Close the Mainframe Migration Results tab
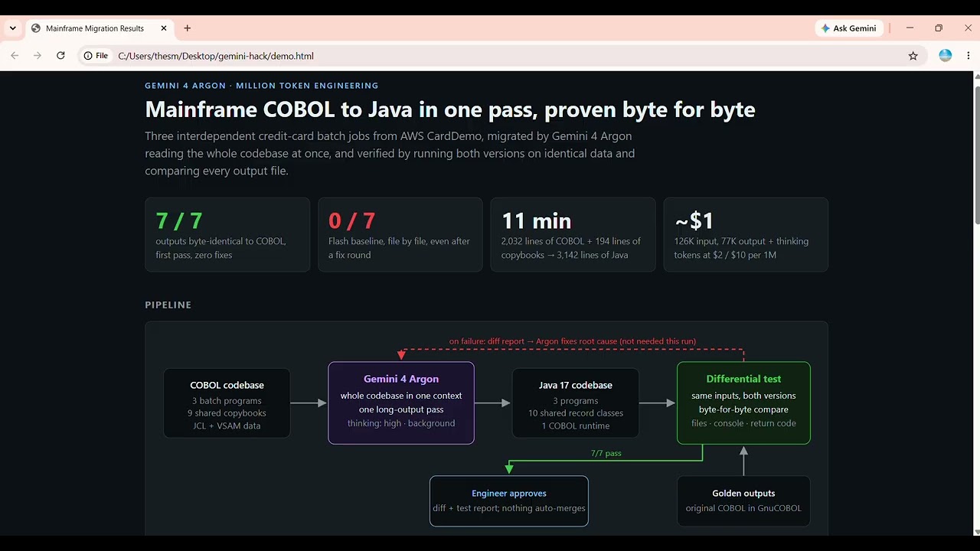The height and width of the screenshot is (551, 980). point(164,28)
